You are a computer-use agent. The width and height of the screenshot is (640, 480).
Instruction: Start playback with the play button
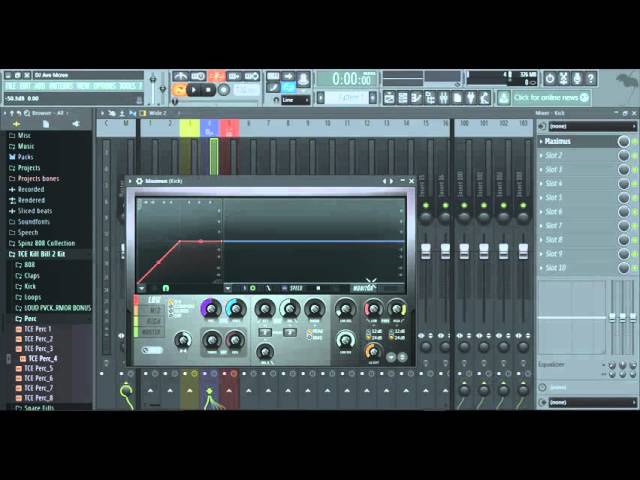tap(194, 90)
